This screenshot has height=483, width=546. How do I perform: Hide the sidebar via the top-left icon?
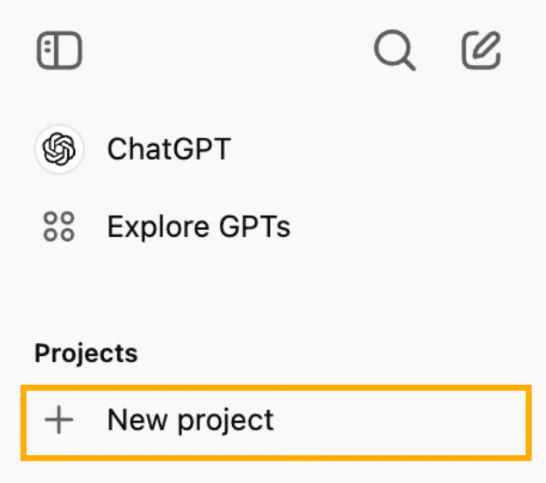coord(60,50)
